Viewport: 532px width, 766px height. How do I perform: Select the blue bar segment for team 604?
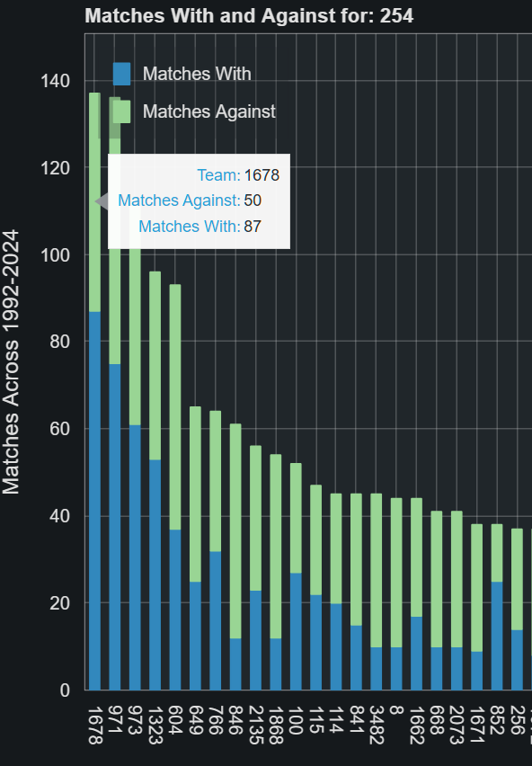pyautogui.click(x=174, y=610)
